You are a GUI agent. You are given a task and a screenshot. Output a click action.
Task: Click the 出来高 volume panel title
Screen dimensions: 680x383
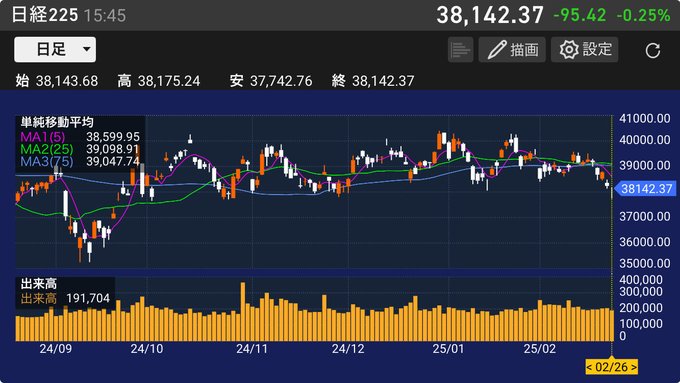pyautogui.click(x=39, y=284)
